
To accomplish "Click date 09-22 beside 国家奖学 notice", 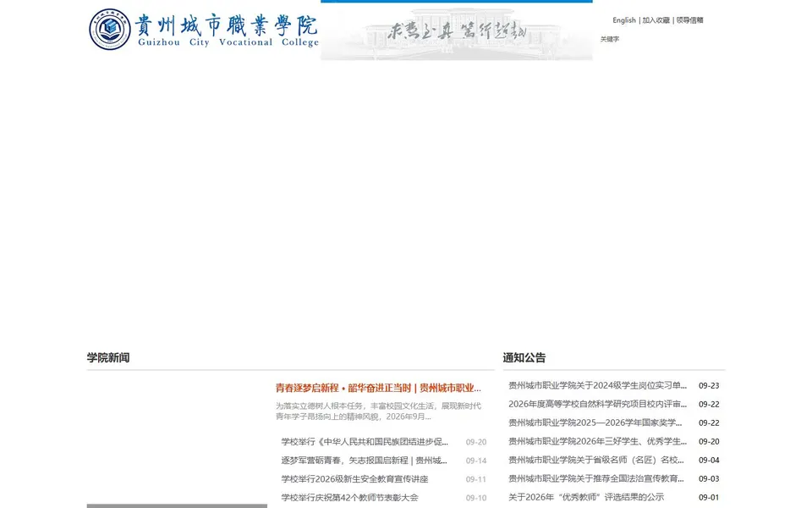I will (709, 423).
